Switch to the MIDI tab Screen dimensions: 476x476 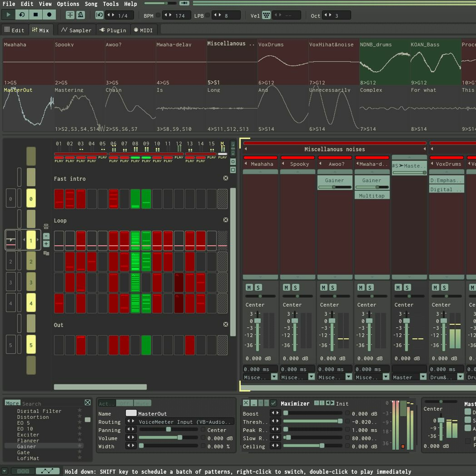pyautogui.click(x=144, y=30)
